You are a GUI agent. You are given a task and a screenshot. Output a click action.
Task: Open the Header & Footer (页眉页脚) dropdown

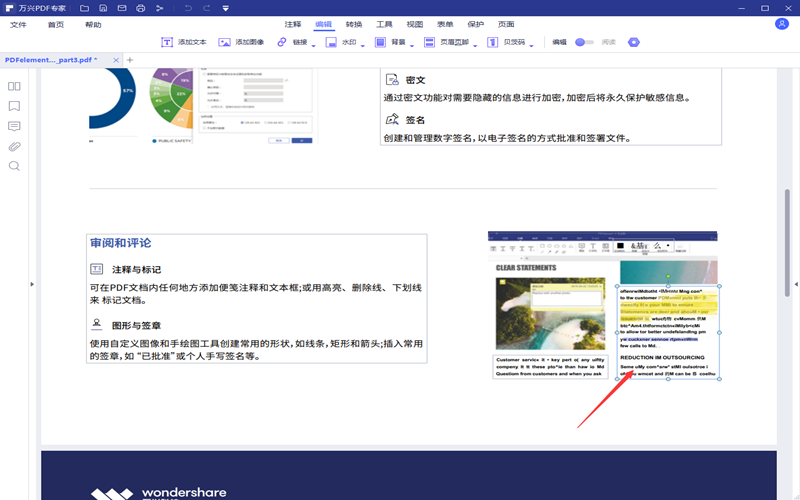pyautogui.click(x=475, y=45)
